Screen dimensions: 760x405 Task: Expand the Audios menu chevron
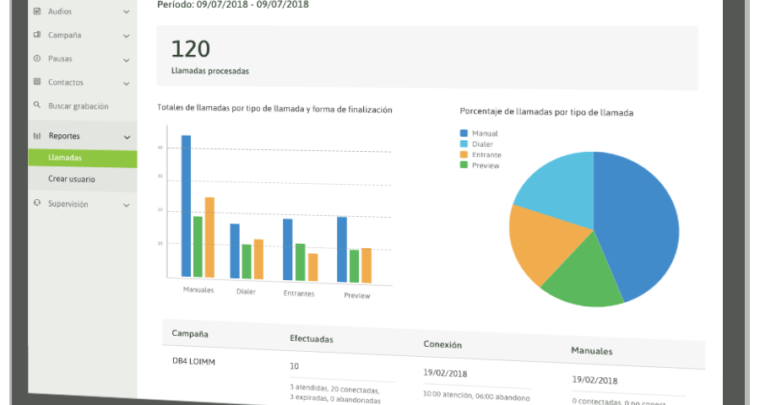126,13
